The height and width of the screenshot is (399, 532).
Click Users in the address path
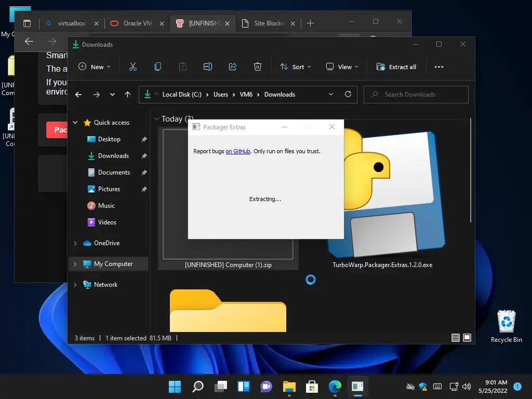pyautogui.click(x=220, y=95)
